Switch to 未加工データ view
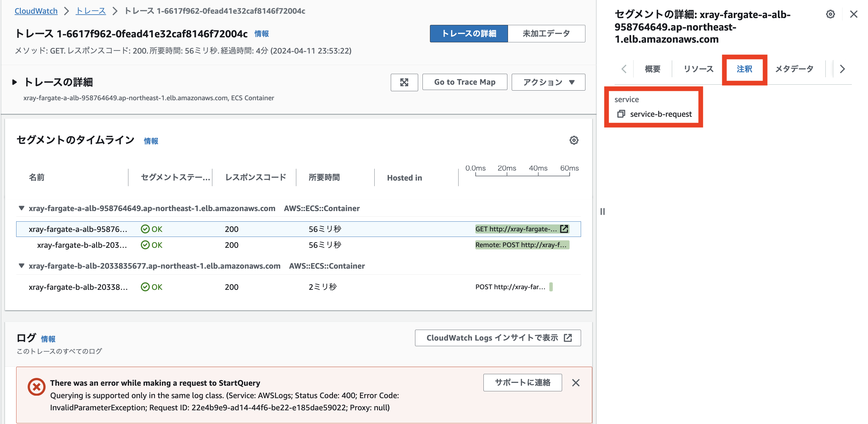 [x=546, y=33]
